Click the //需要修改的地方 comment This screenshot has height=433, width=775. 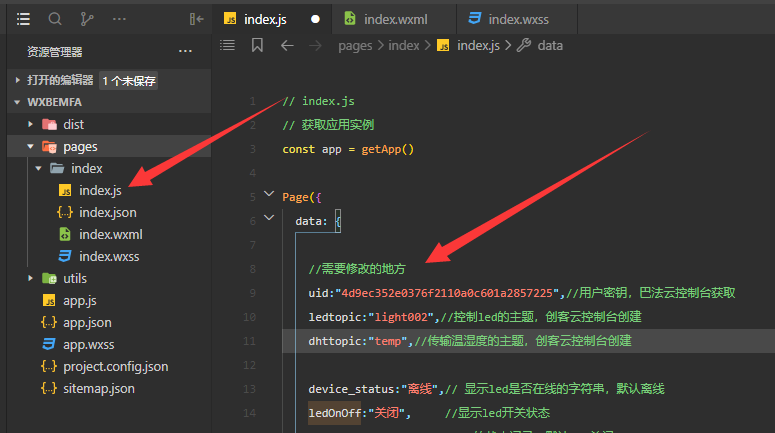click(357, 269)
